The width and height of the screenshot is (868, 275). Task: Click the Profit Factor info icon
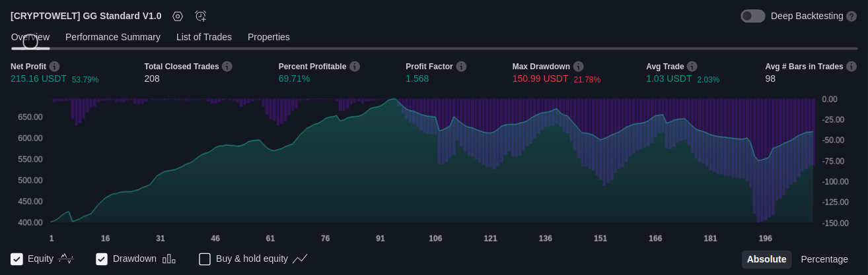(461, 67)
